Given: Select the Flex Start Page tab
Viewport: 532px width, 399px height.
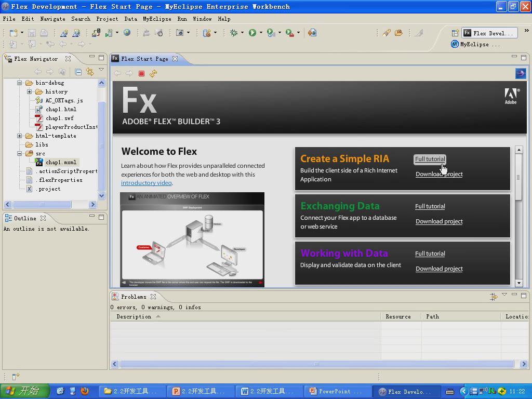Looking at the screenshot, I should pos(144,59).
